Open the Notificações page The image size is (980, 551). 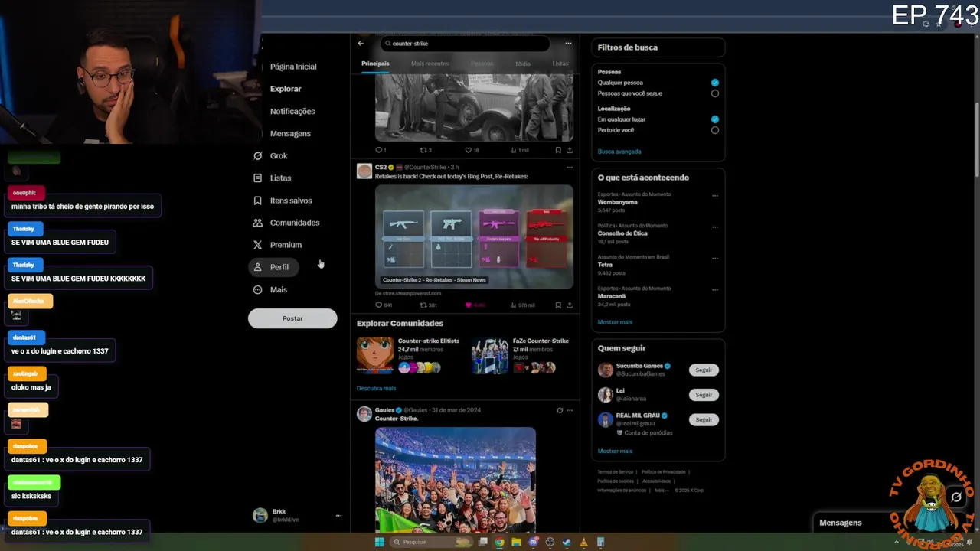[292, 111]
